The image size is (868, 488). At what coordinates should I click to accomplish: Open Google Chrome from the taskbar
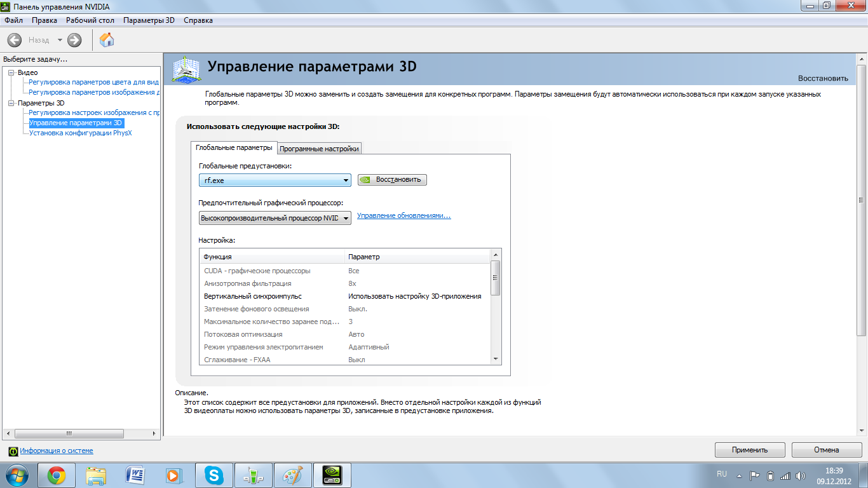pyautogui.click(x=57, y=475)
